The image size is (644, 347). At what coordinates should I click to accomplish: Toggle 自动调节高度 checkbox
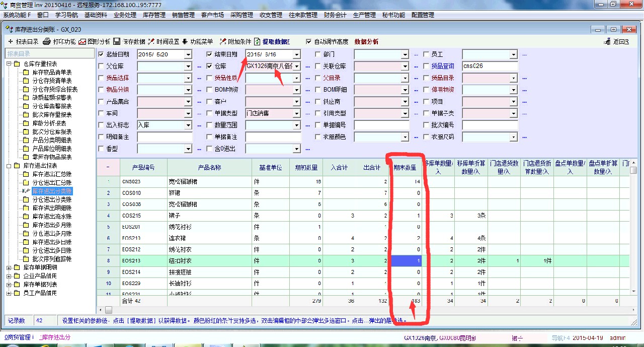(309, 42)
